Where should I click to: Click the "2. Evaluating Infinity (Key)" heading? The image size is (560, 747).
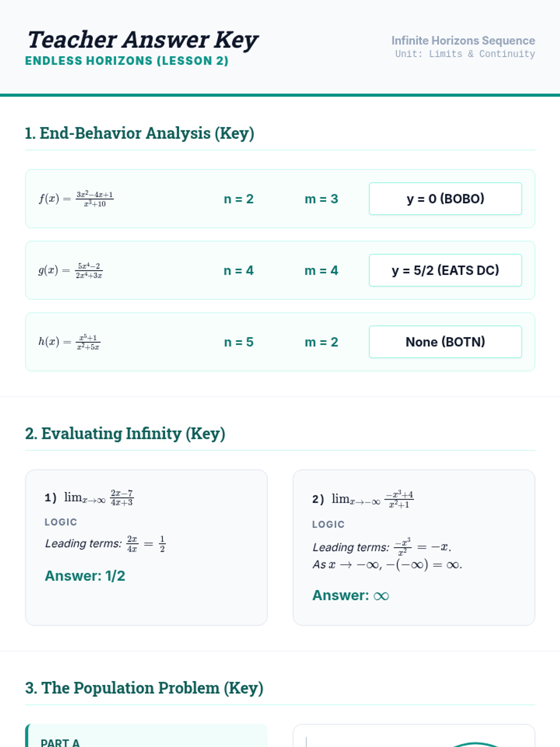[x=125, y=434]
